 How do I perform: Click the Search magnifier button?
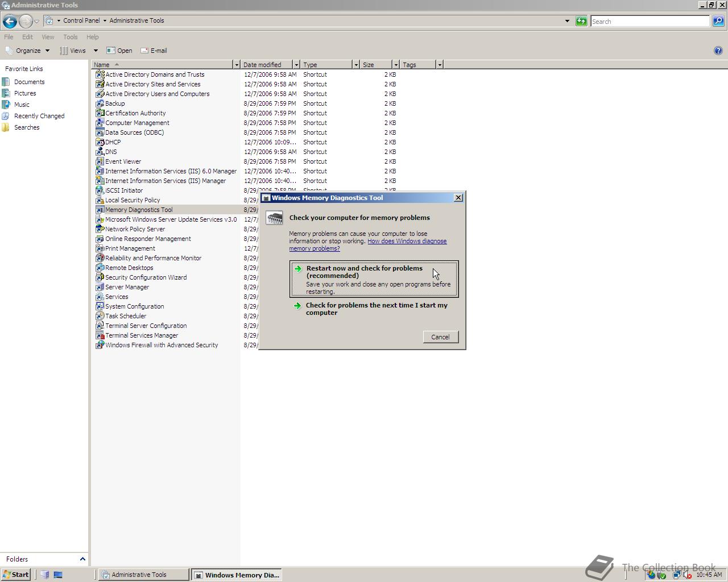point(718,21)
